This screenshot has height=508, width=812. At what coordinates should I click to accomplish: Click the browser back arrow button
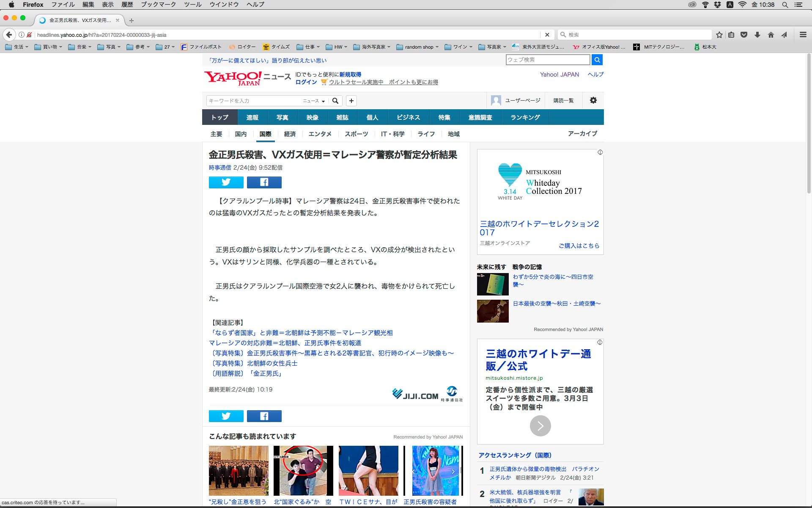9,35
